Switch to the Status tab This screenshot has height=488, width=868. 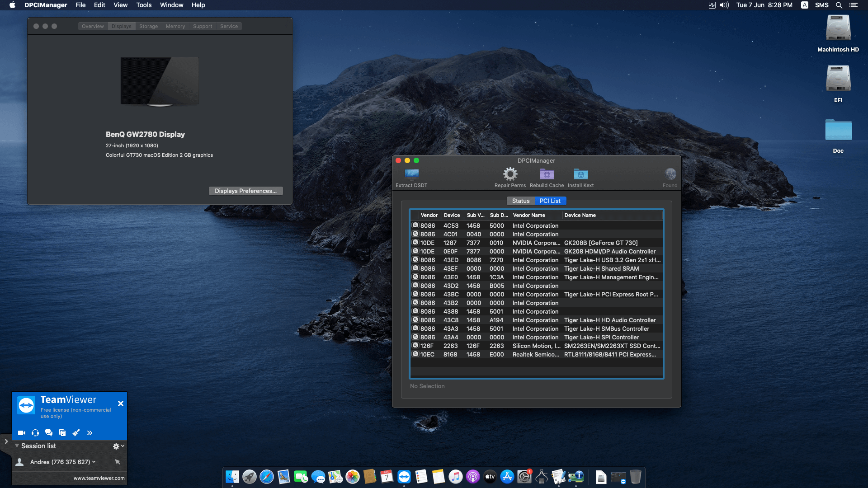pyautogui.click(x=520, y=201)
